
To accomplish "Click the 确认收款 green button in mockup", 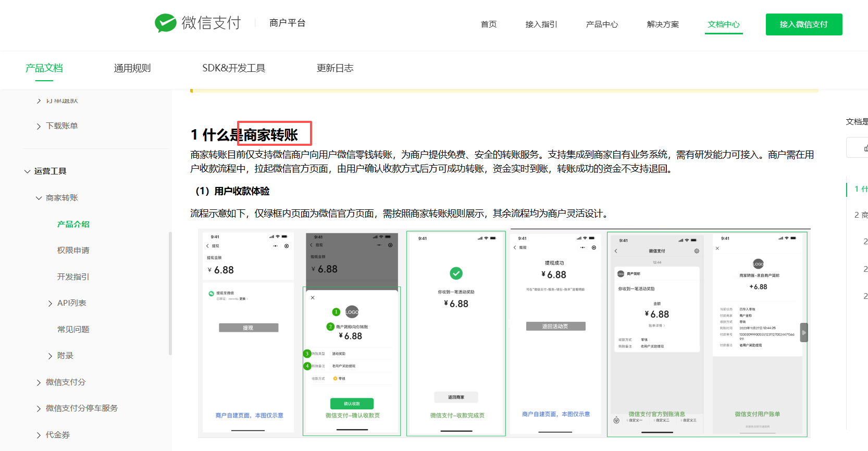I will click(352, 404).
